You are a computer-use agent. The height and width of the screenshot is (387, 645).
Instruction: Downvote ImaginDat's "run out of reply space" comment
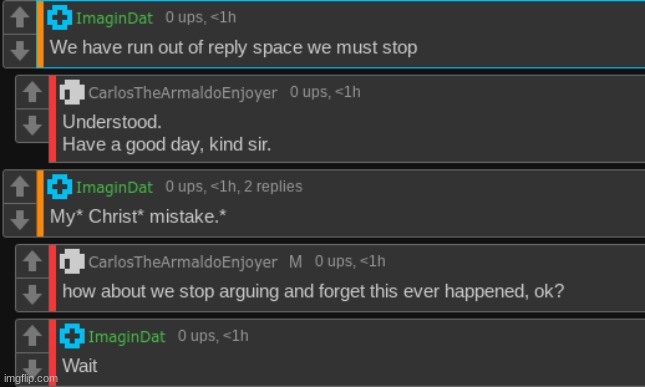click(x=20, y=51)
